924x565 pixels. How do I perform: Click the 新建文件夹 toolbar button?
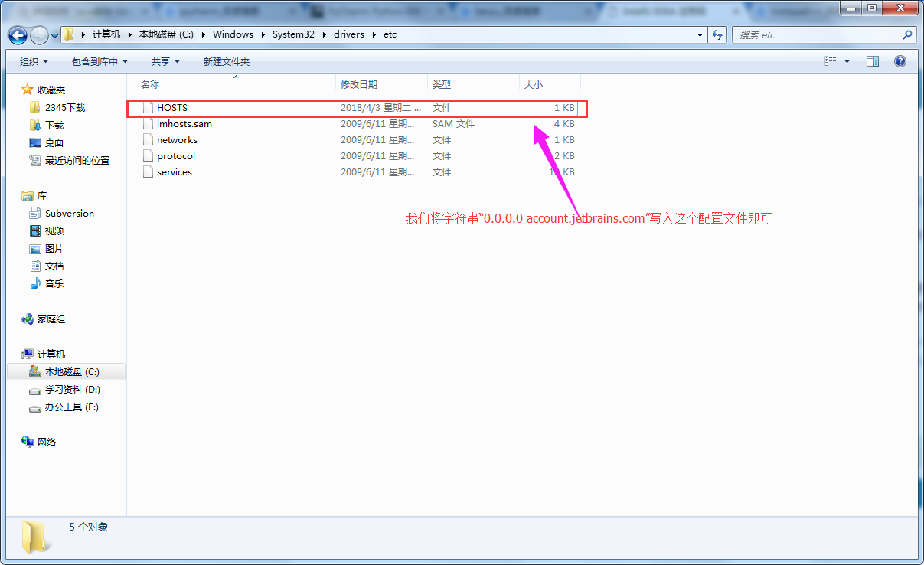coord(226,61)
